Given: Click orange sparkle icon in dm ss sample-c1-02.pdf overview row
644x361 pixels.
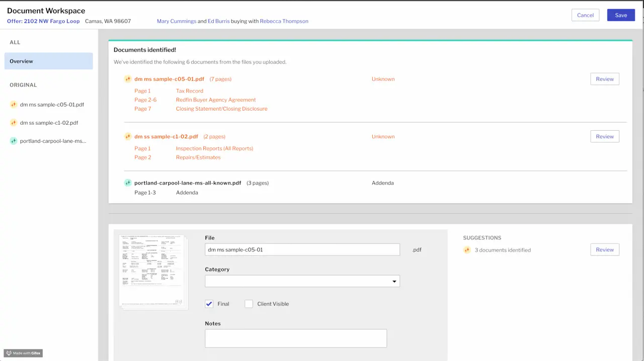Looking at the screenshot, I should click(128, 136).
